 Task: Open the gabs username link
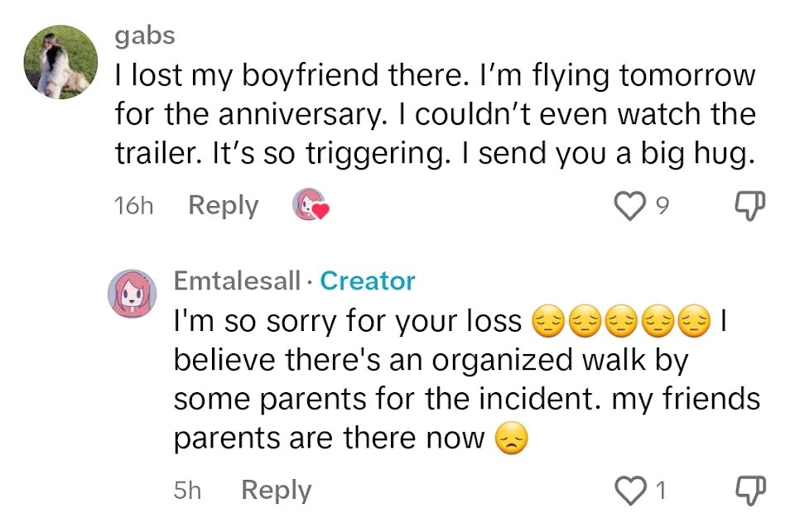[x=145, y=36]
